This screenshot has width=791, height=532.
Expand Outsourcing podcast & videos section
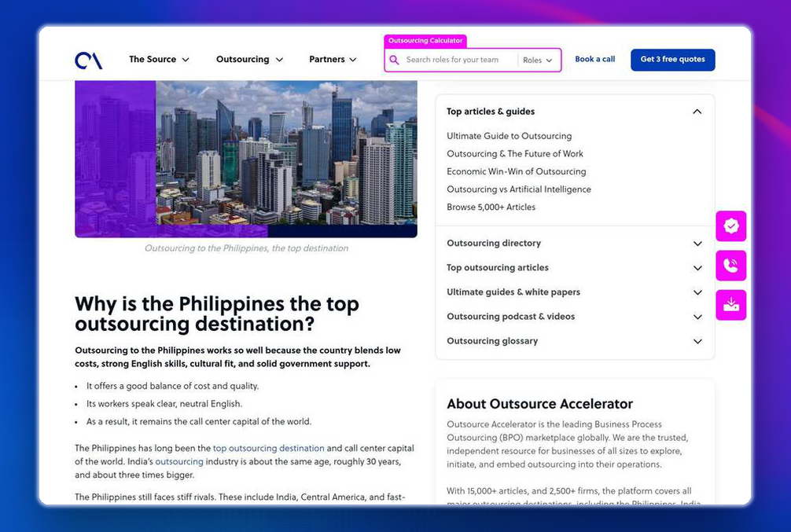(574, 317)
